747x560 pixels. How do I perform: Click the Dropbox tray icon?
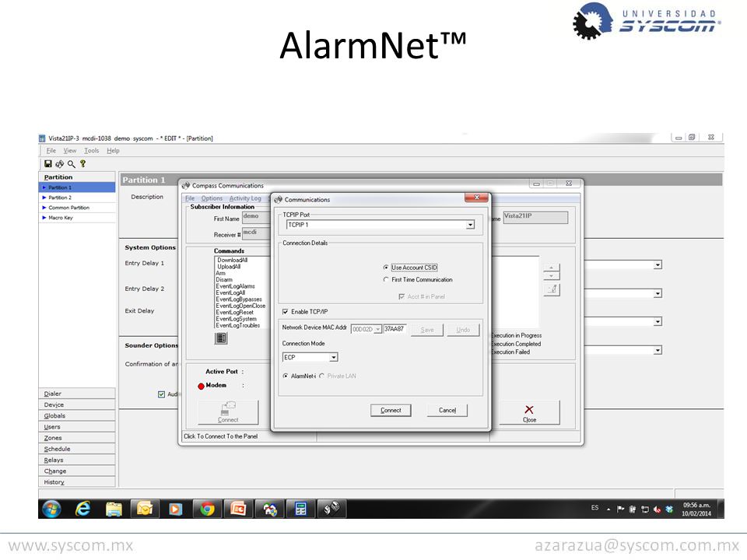coord(669,509)
